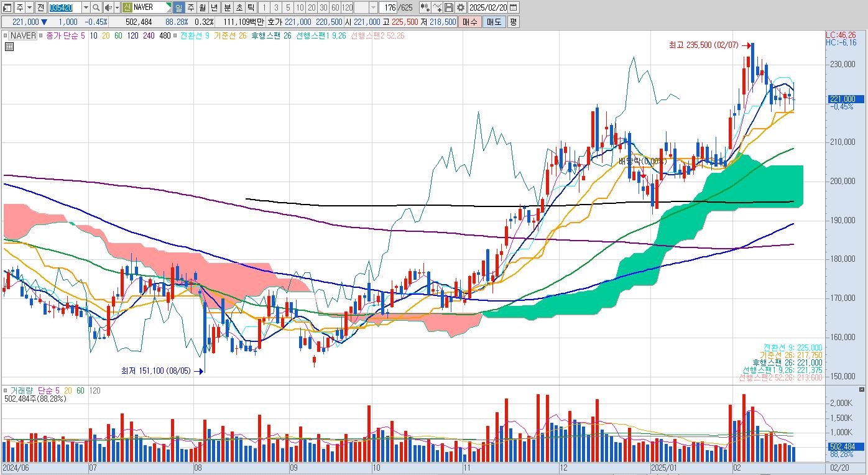Image resolution: width=868 pixels, height=475 pixels.
Task: Select the 주 weekly period tab
Action: (x=190, y=7)
